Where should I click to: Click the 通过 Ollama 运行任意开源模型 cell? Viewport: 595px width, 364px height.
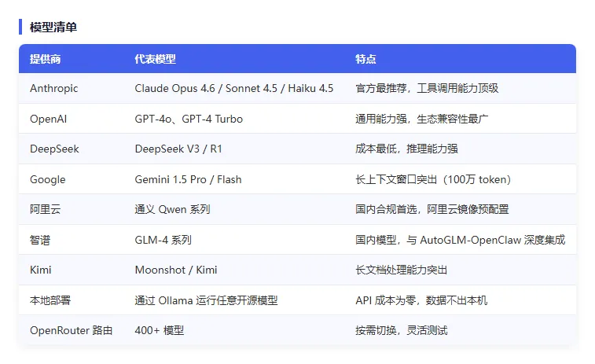tap(206, 300)
